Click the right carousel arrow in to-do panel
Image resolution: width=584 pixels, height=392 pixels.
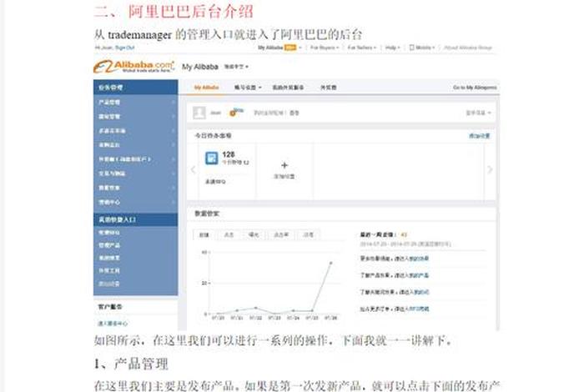(x=491, y=170)
